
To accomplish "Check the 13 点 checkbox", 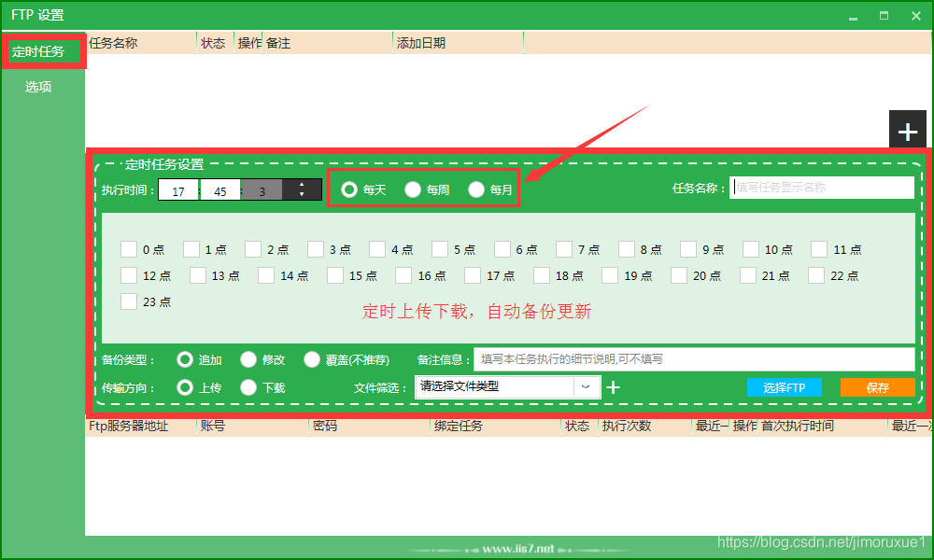I will [x=198, y=275].
